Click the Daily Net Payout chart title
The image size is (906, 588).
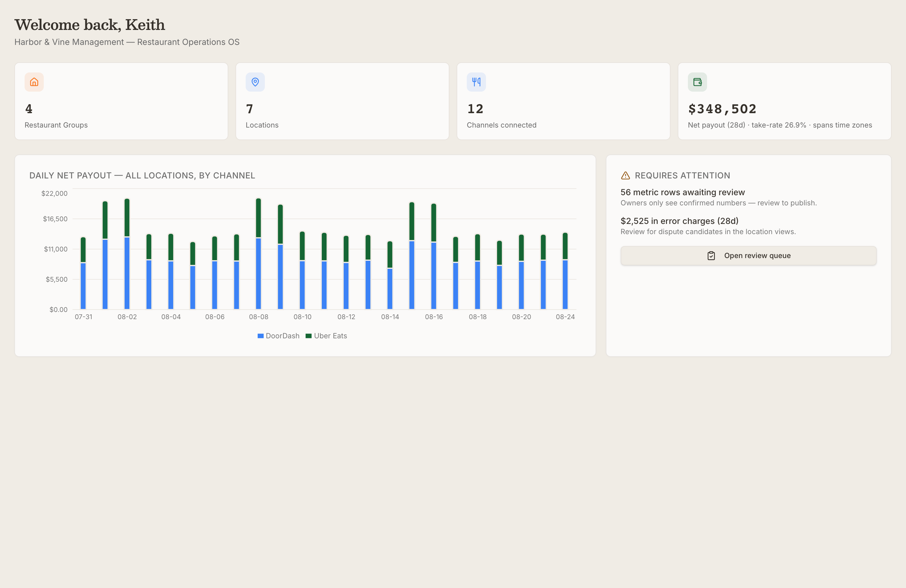click(142, 175)
